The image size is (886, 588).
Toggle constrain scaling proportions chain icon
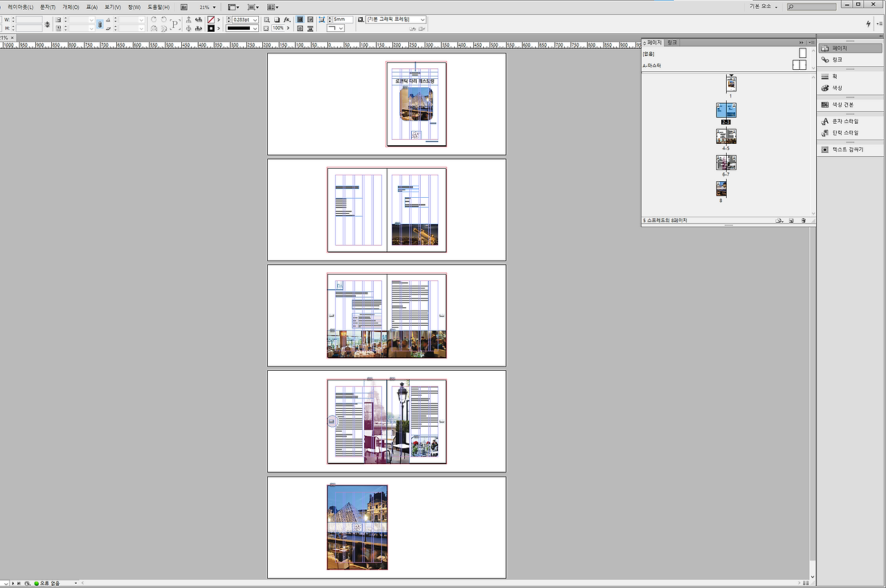point(100,24)
